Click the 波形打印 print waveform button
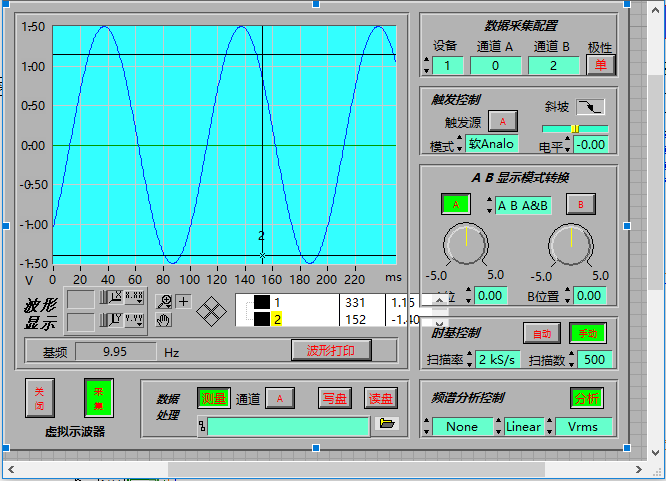666x481 pixels. (330, 351)
